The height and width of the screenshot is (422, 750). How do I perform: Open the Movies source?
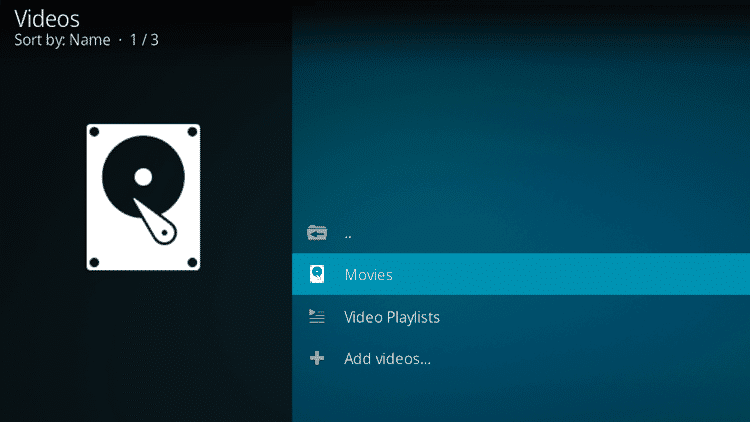[x=368, y=275]
